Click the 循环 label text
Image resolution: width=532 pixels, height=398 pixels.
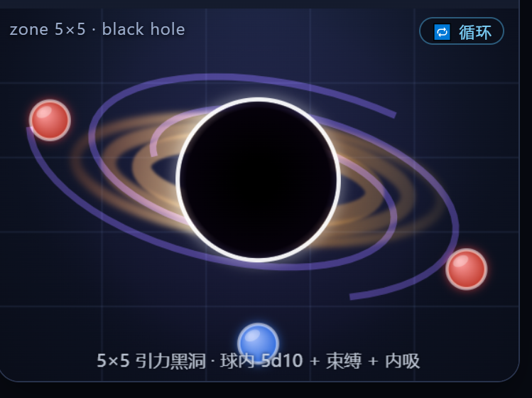point(475,33)
